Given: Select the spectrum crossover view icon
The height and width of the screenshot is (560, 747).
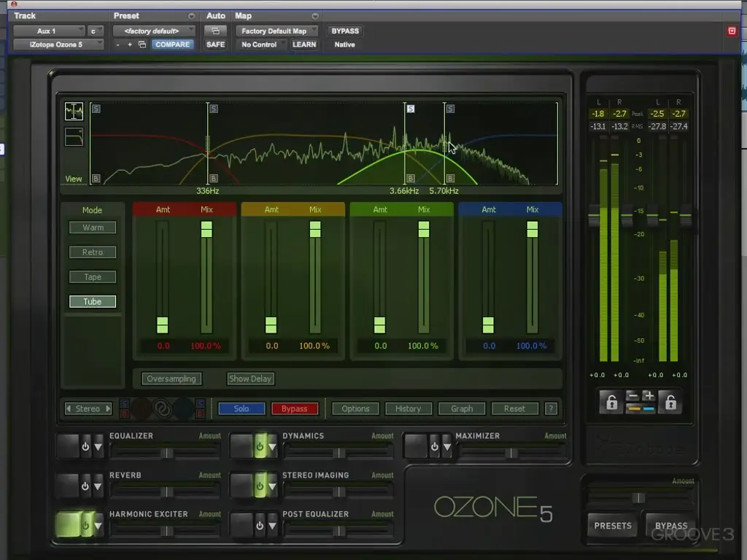Looking at the screenshot, I should 74,112.
